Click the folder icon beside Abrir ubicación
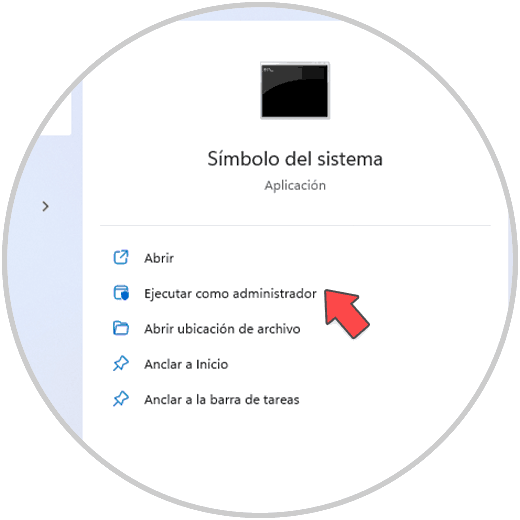 pos(121,328)
